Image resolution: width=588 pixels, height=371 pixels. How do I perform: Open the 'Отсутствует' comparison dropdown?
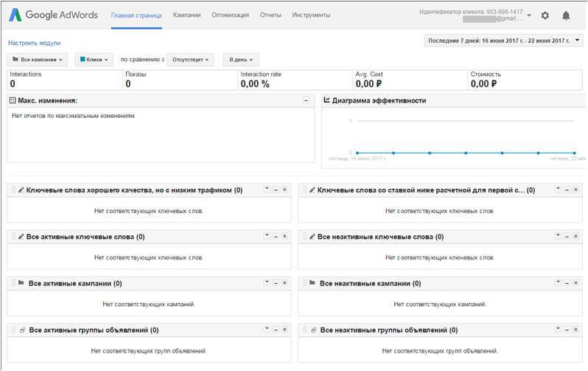coord(190,59)
